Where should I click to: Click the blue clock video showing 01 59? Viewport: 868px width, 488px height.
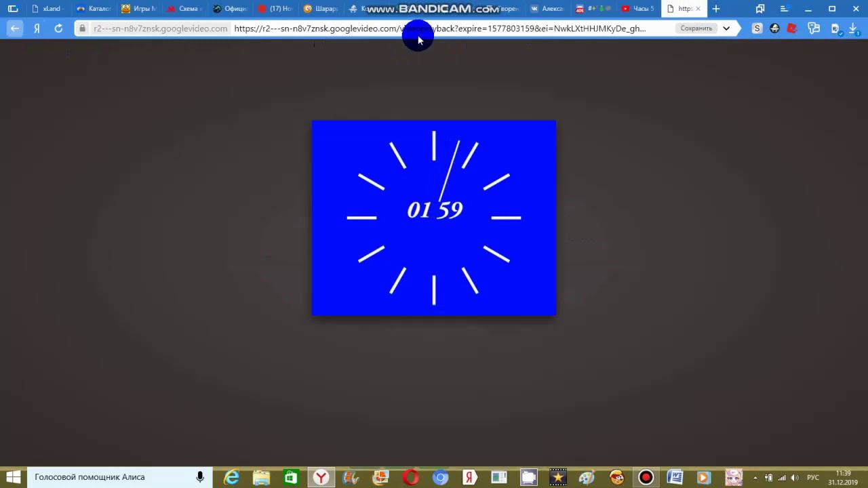[434, 218]
